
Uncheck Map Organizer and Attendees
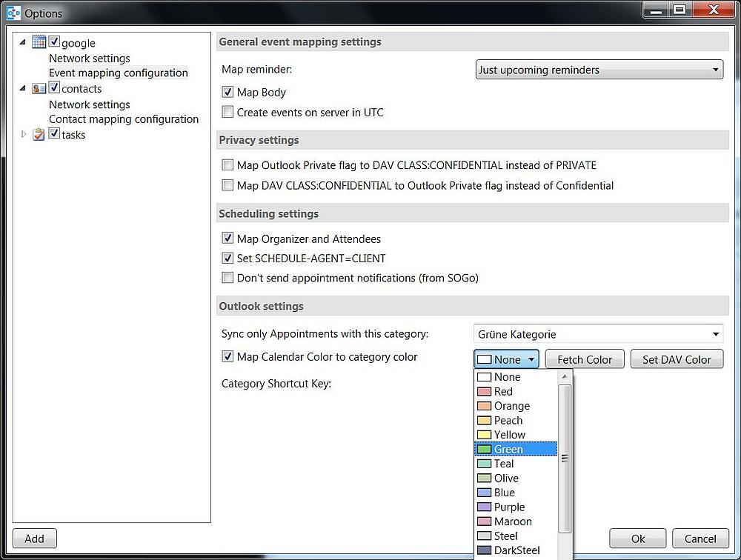(x=227, y=239)
